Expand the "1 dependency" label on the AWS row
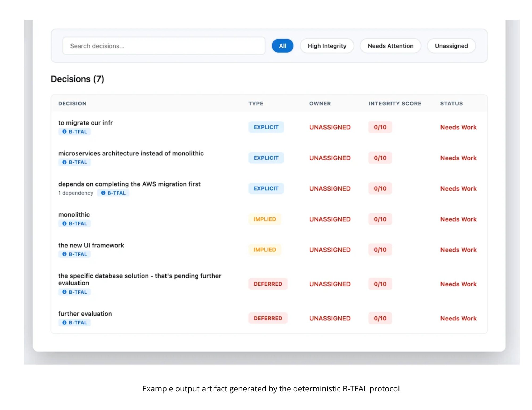This screenshot has height=410, width=532. (76, 193)
